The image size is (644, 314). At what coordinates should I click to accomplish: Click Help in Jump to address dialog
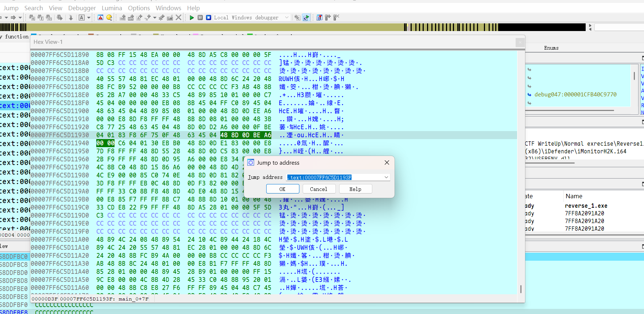(355, 189)
